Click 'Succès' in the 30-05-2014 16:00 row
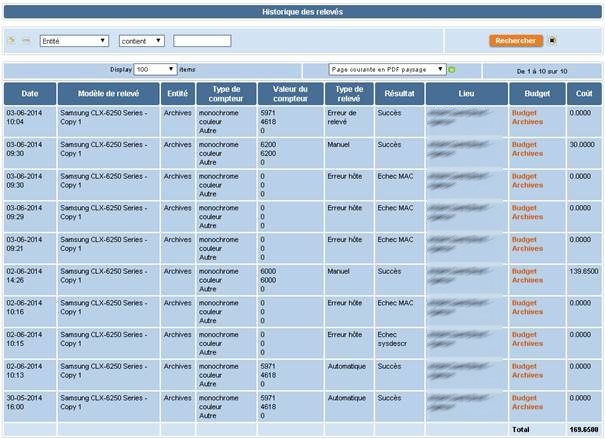 [389, 398]
